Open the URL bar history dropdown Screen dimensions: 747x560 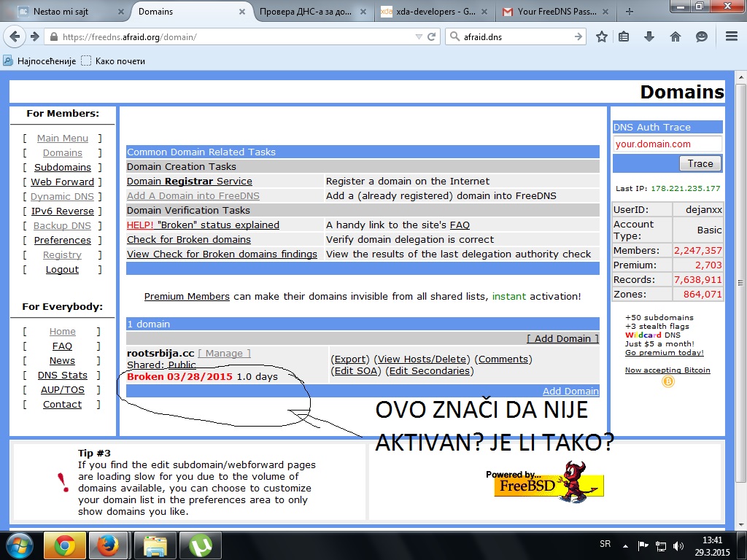pyautogui.click(x=419, y=36)
